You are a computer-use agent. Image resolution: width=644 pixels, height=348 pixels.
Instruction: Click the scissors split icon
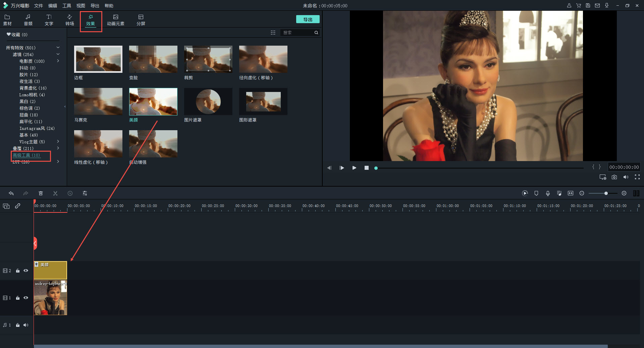point(55,193)
